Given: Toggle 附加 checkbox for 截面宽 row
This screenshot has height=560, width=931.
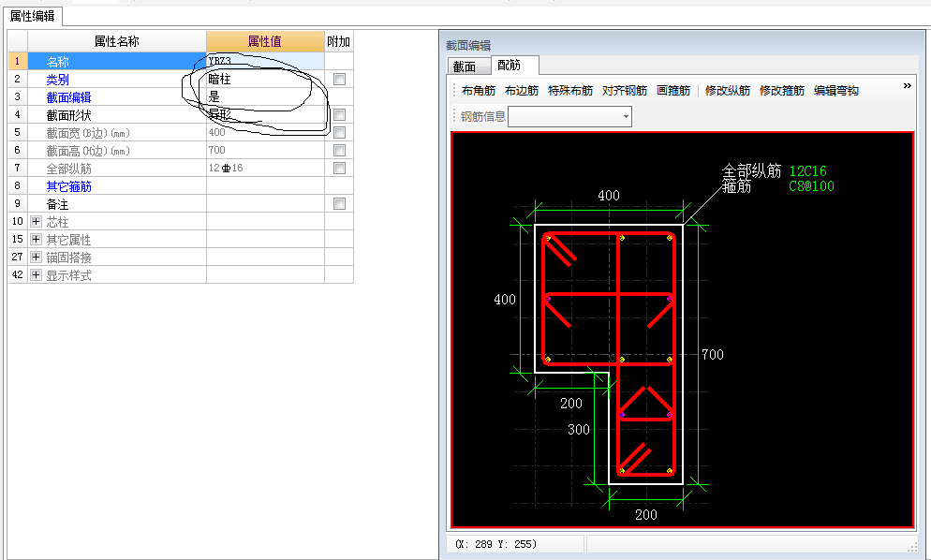Looking at the screenshot, I should tap(339, 132).
